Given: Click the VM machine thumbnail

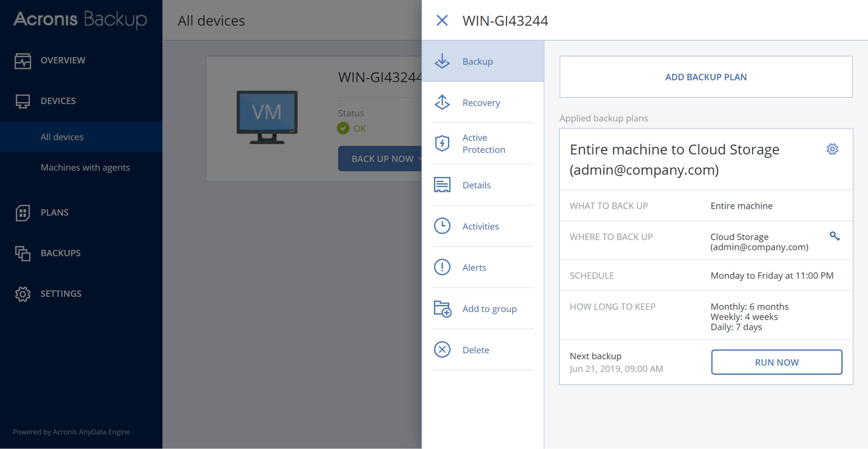Looking at the screenshot, I should (267, 117).
